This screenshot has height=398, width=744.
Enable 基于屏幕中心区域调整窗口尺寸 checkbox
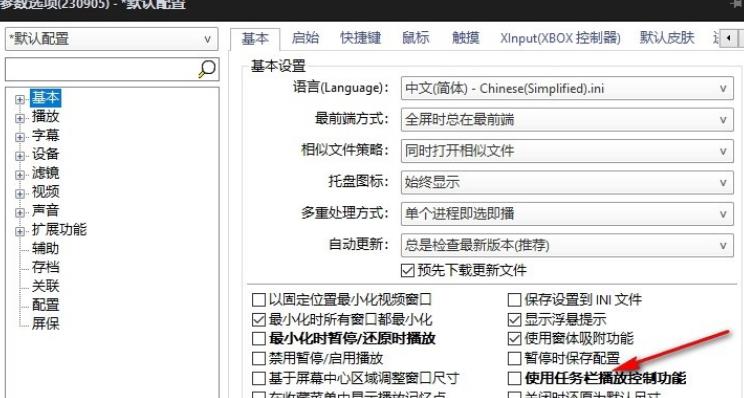pyautogui.click(x=259, y=378)
